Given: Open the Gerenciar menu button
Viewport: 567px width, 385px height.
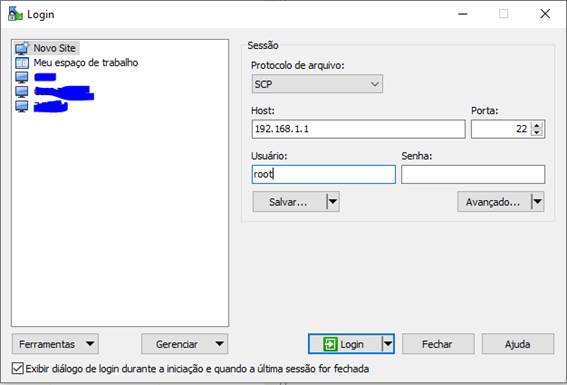Looking at the screenshot, I should click(x=185, y=344).
